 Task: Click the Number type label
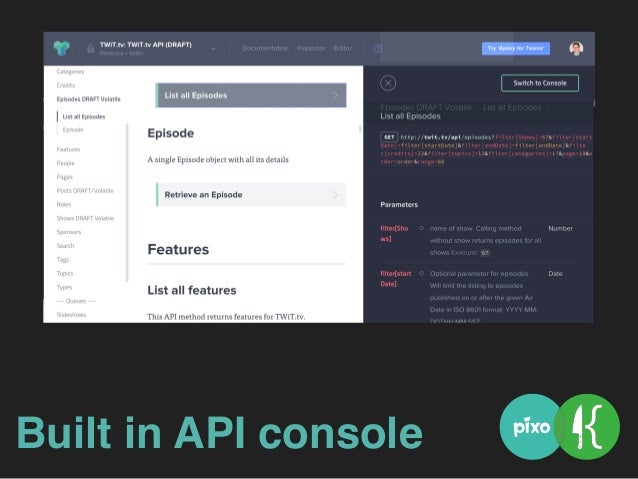561,229
